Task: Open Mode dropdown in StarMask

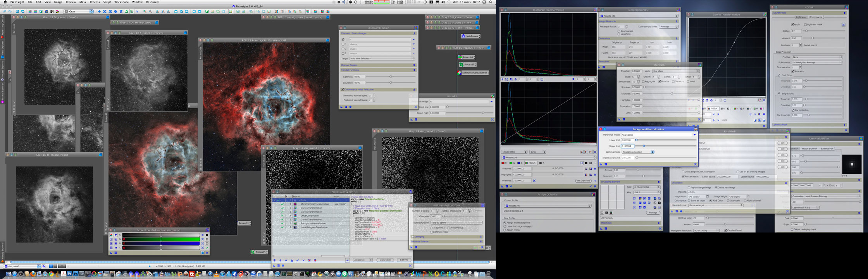Action: 676,71
